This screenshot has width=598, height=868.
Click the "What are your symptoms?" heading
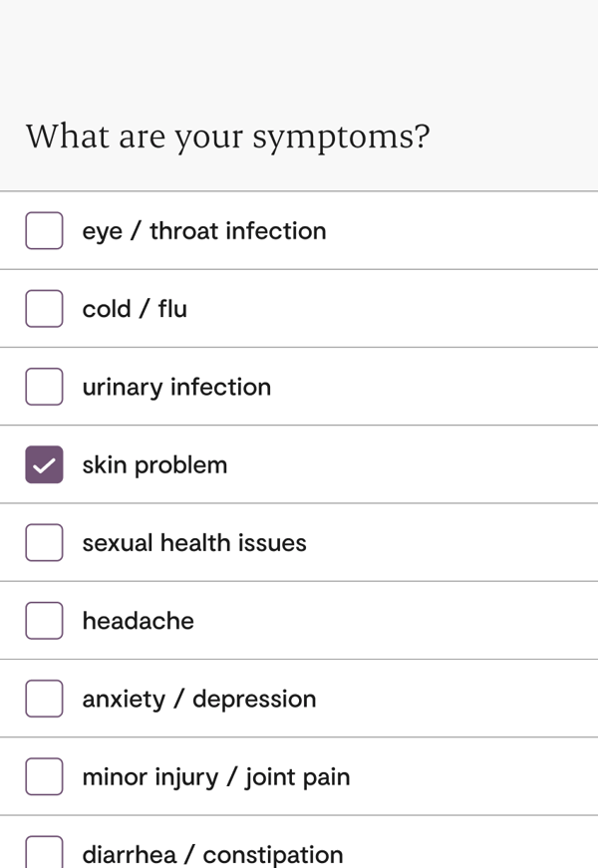(x=227, y=137)
